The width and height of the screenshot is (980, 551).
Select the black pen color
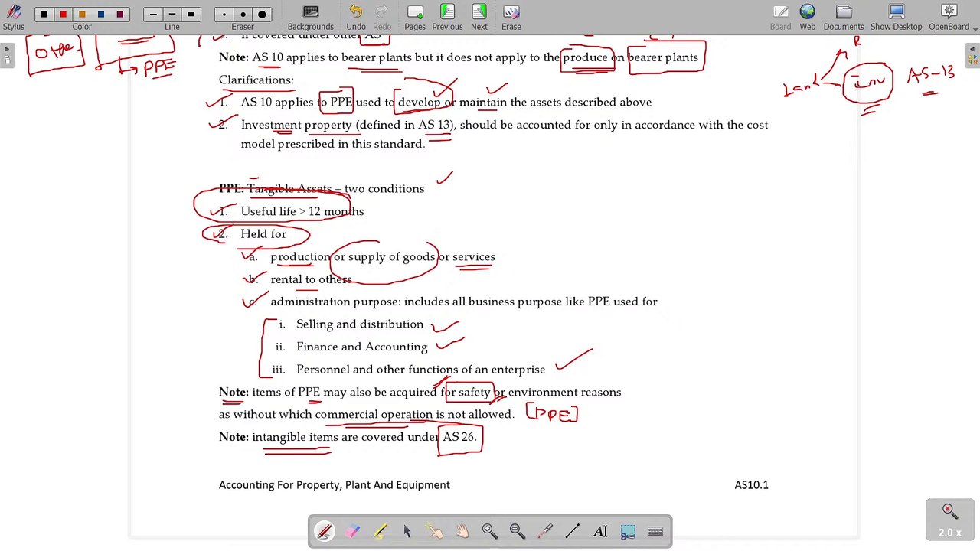click(44, 15)
